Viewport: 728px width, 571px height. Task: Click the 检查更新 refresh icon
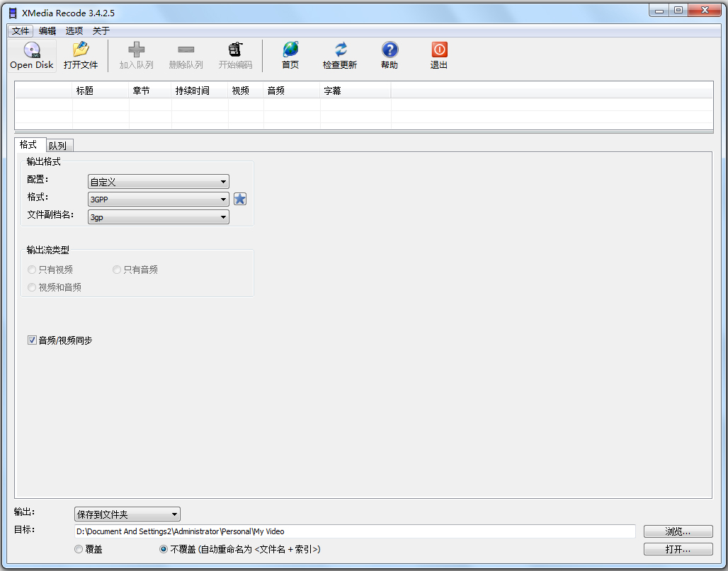pyautogui.click(x=341, y=49)
